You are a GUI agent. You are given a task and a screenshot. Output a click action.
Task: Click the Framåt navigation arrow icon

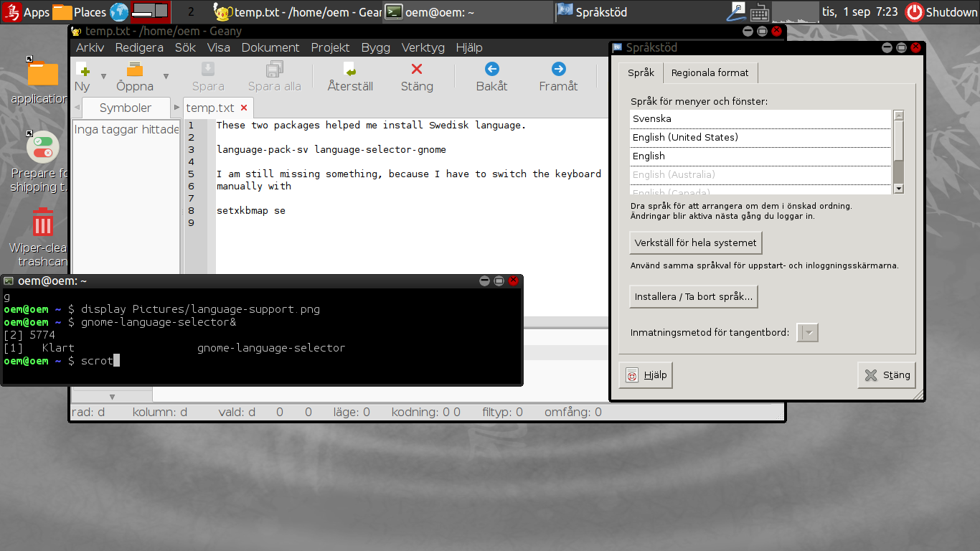[558, 70]
